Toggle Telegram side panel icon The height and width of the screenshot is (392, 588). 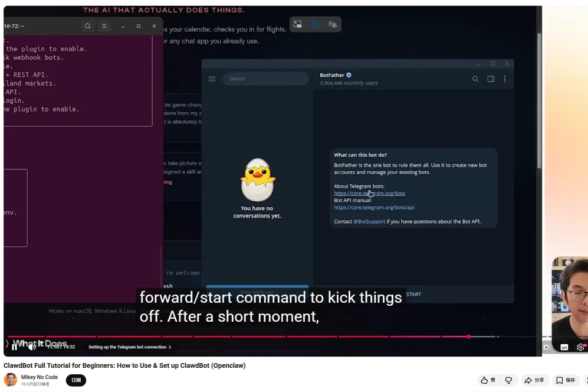(491, 79)
